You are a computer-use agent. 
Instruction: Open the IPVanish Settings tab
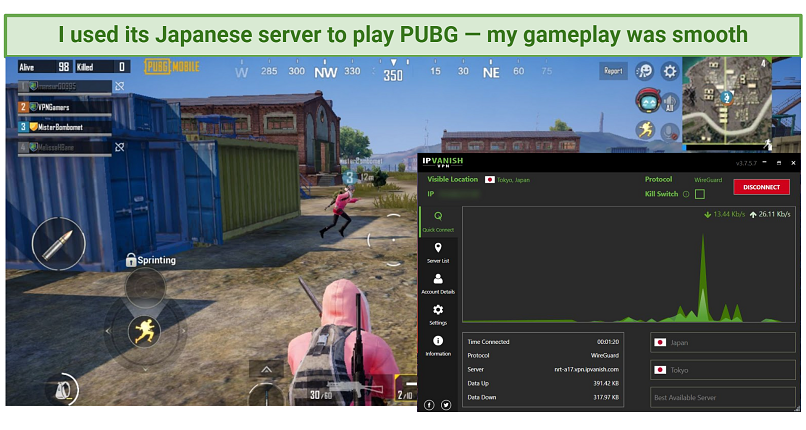(x=438, y=315)
